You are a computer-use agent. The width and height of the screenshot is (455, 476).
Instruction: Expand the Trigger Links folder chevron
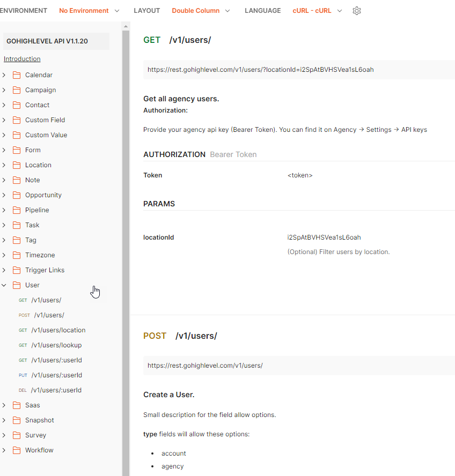click(x=4, y=270)
